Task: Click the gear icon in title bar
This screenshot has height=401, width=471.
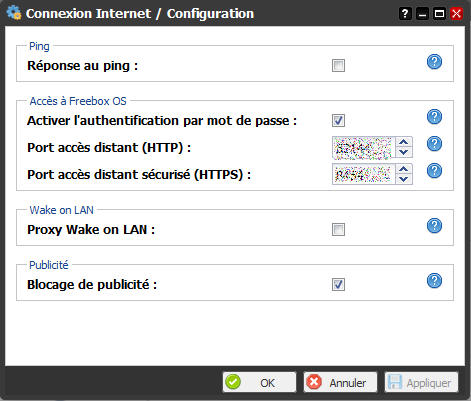Action: [14, 13]
